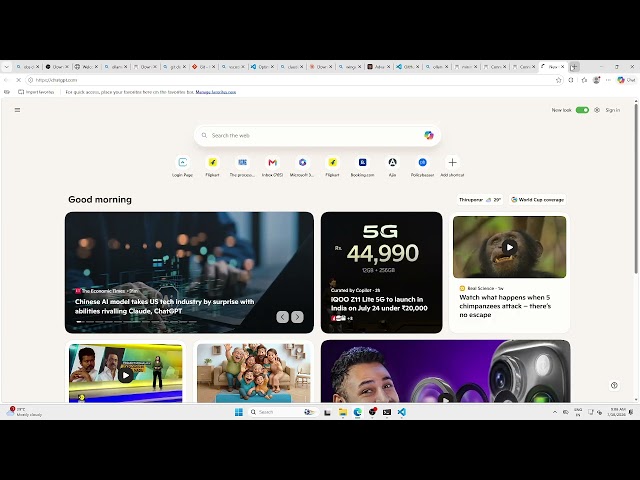Open the phone camera review card
640x480 pixels.
click(446, 371)
